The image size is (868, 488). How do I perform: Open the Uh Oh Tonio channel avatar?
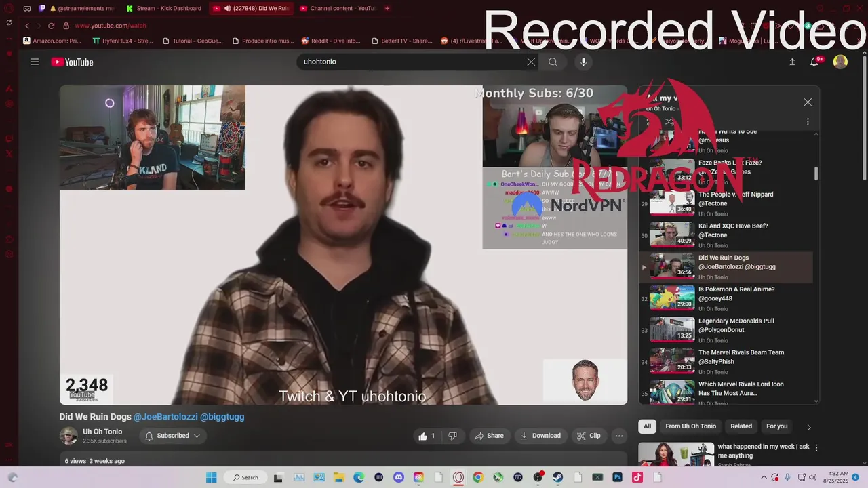(68, 436)
